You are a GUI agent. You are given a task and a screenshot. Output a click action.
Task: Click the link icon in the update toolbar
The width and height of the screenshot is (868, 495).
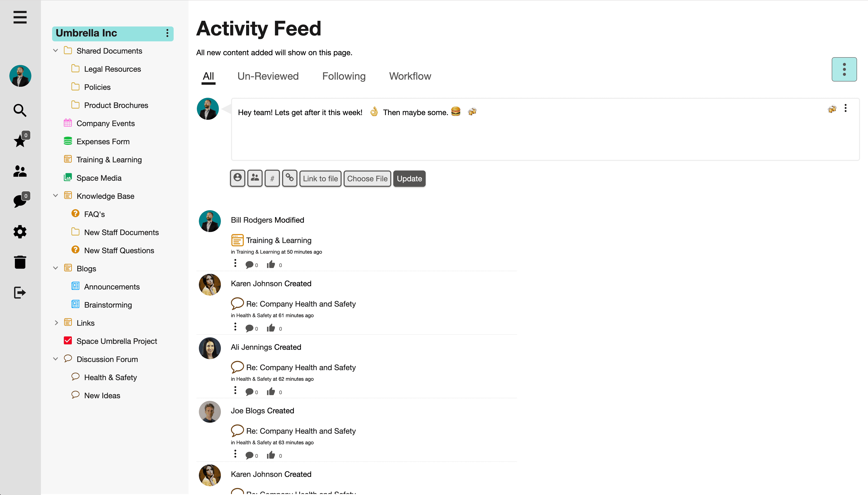pyautogui.click(x=289, y=178)
